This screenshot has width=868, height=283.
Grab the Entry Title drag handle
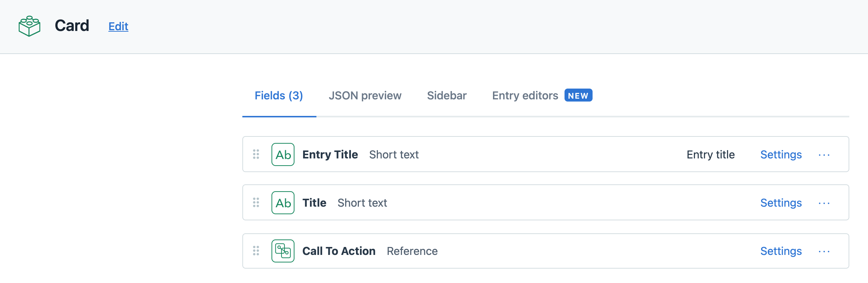(x=256, y=154)
